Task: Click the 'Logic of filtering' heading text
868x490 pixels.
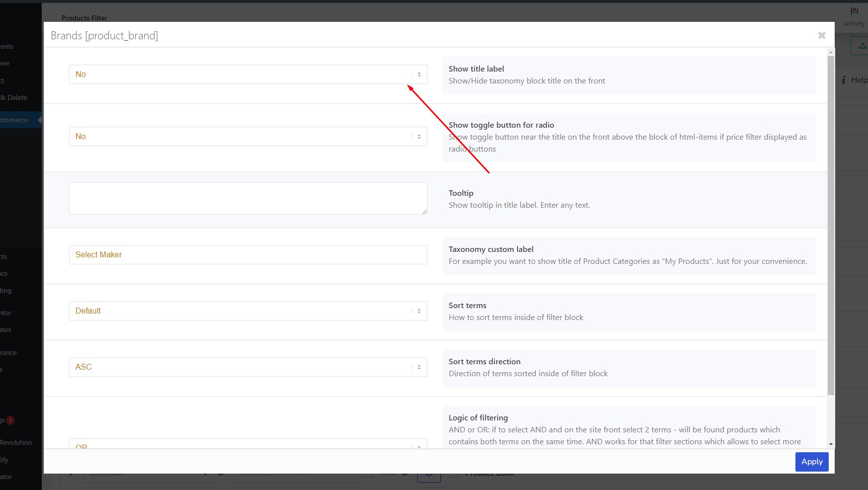Action: pos(478,417)
